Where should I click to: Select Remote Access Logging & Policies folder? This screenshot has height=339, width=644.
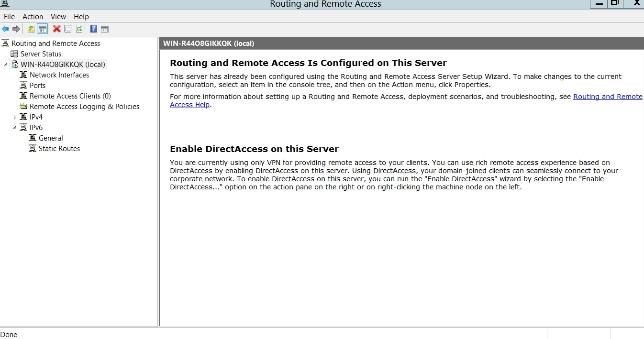pos(84,107)
